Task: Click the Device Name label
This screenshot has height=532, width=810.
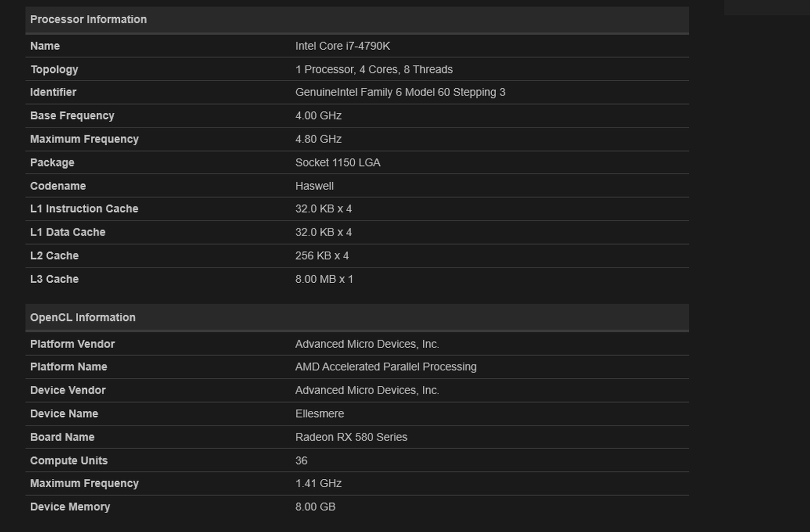Action: click(64, 414)
